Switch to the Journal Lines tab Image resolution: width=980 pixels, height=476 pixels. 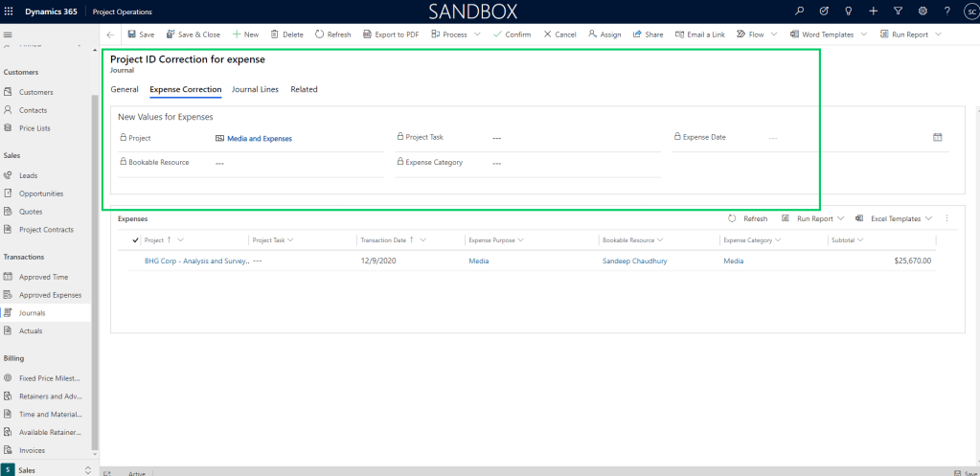pos(255,89)
